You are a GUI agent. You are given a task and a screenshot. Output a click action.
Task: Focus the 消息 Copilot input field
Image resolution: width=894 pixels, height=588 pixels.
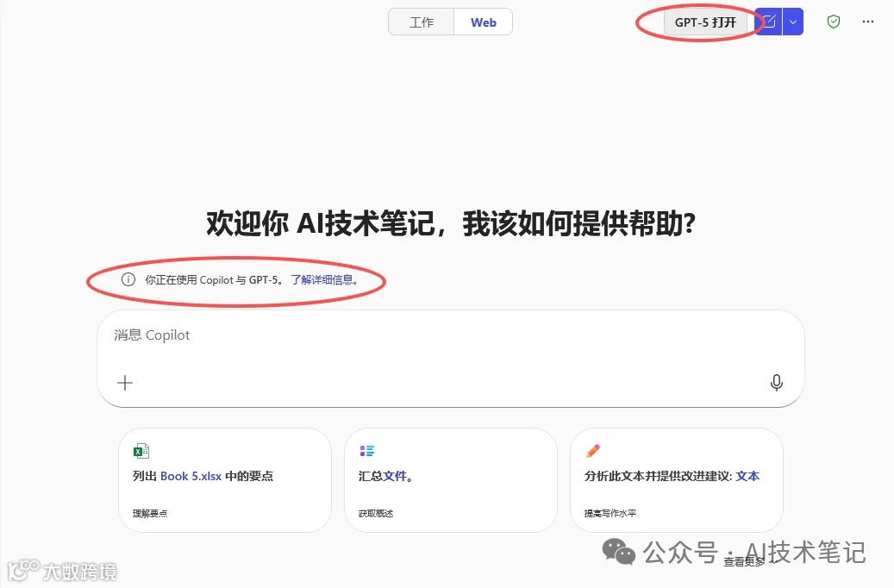pyautogui.click(x=450, y=359)
